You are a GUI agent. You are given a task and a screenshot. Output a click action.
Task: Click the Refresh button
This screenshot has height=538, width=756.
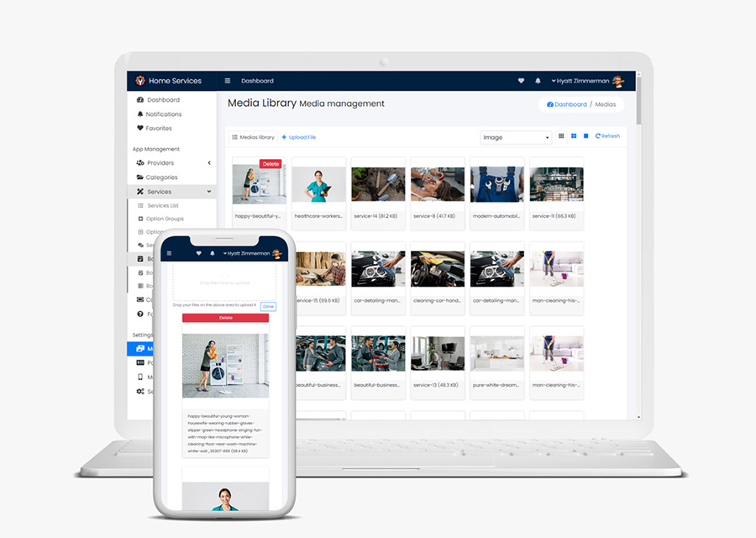click(x=607, y=136)
